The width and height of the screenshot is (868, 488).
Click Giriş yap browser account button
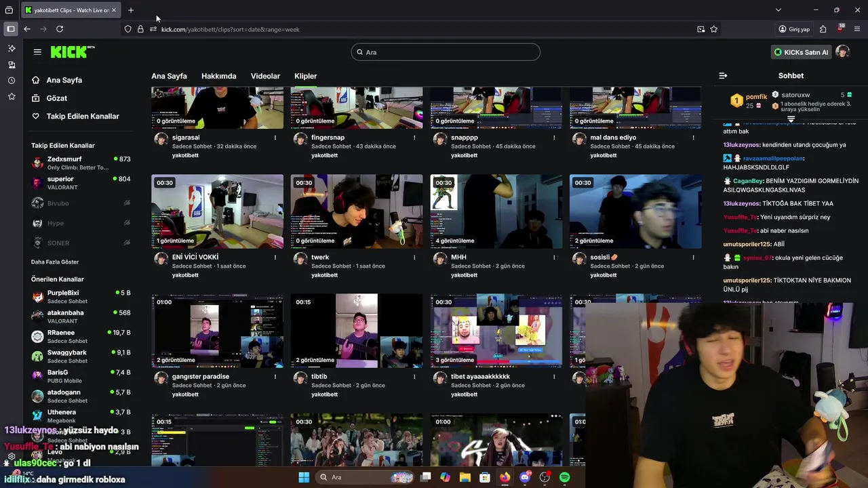(x=794, y=29)
